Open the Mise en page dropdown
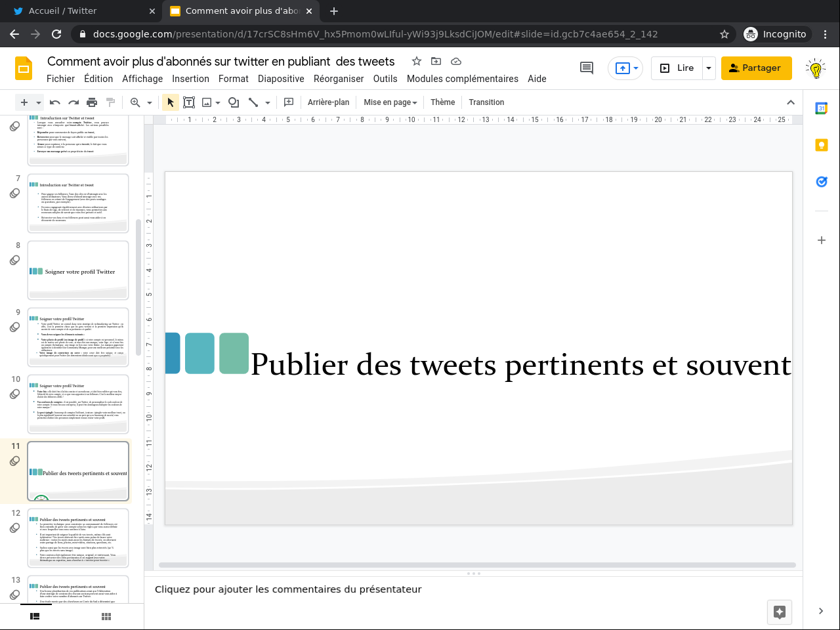840x630 pixels. [x=390, y=102]
